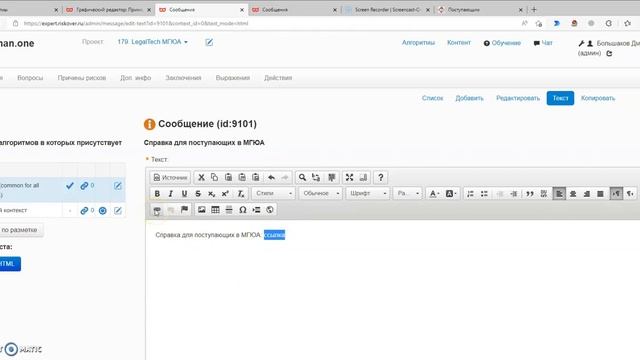Click the Block Quote icon
640x360 pixels.
[x=530, y=193]
